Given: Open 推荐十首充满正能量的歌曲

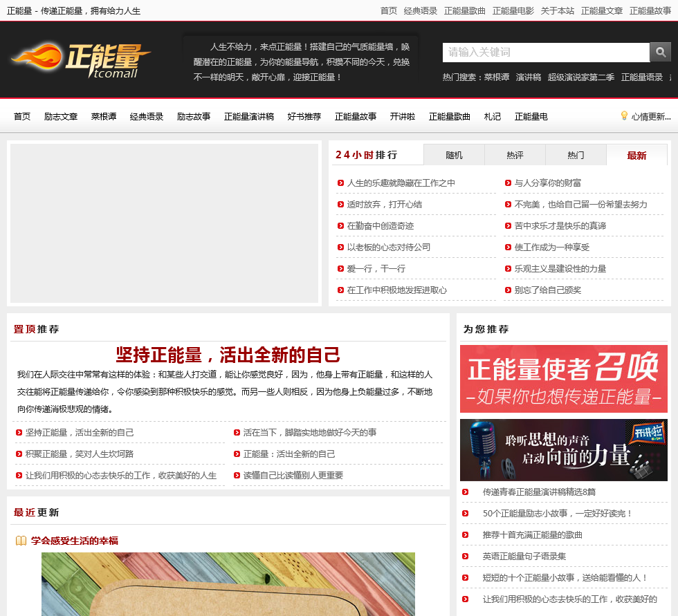Looking at the screenshot, I should coord(532,535).
